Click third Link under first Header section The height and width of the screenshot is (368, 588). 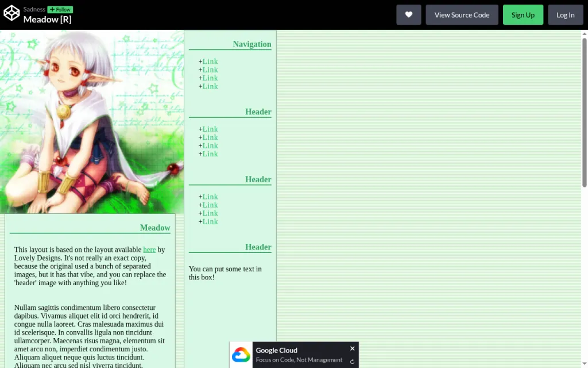click(x=210, y=145)
